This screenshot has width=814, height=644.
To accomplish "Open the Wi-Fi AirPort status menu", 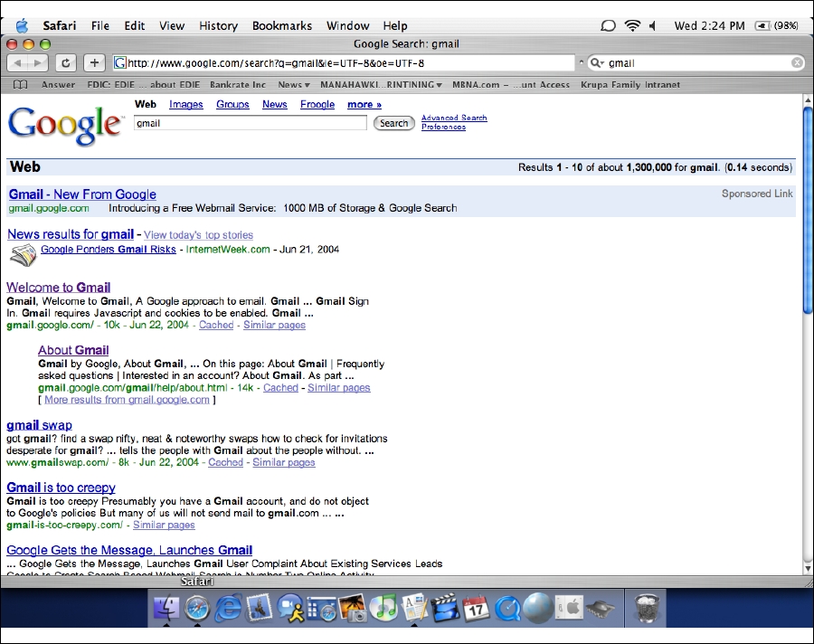I will tap(632, 25).
